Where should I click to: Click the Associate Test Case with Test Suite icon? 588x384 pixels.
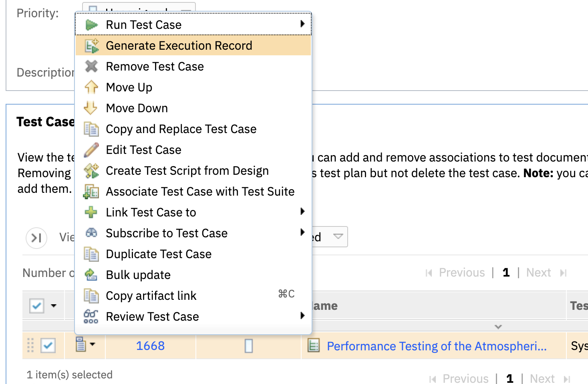coord(91,192)
